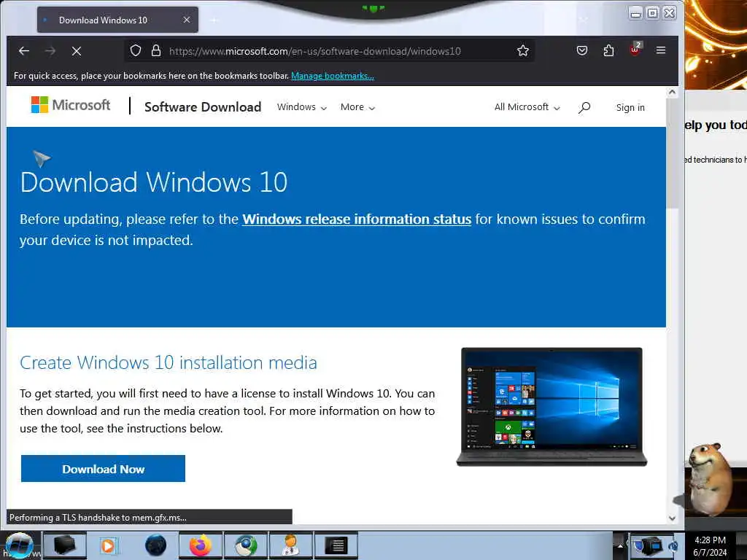Click the greyed-out Forward arrow button
Viewport: 747px width, 560px height.
click(50, 50)
